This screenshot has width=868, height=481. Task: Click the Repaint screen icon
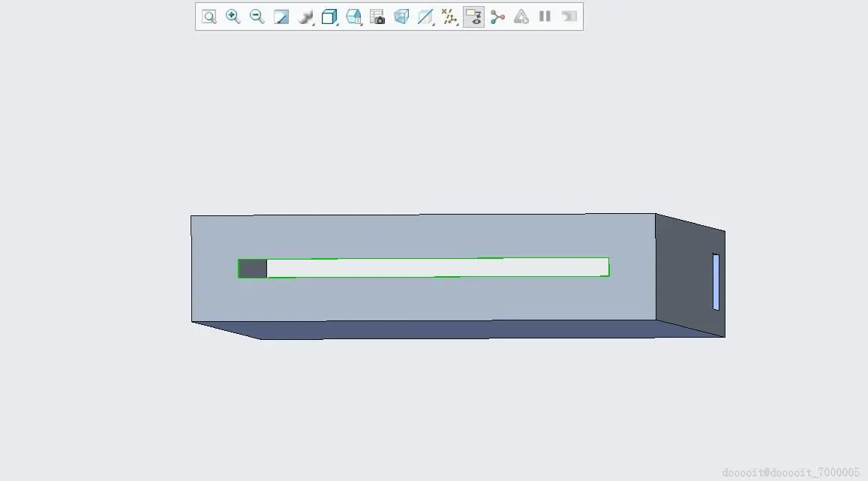[281, 17]
